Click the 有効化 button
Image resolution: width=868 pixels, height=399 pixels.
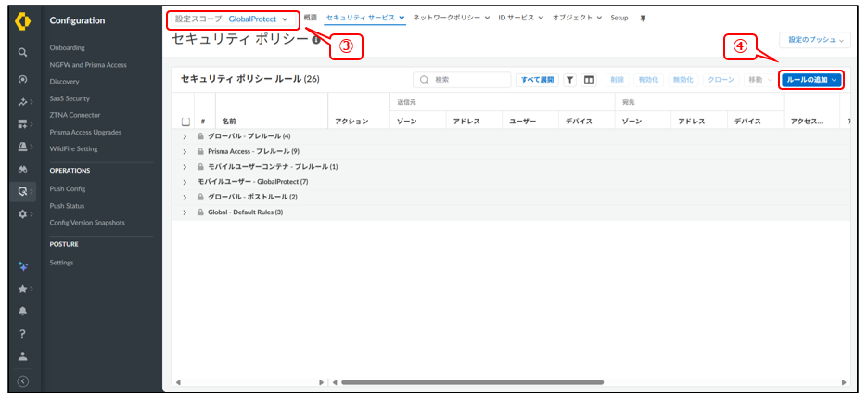648,81
